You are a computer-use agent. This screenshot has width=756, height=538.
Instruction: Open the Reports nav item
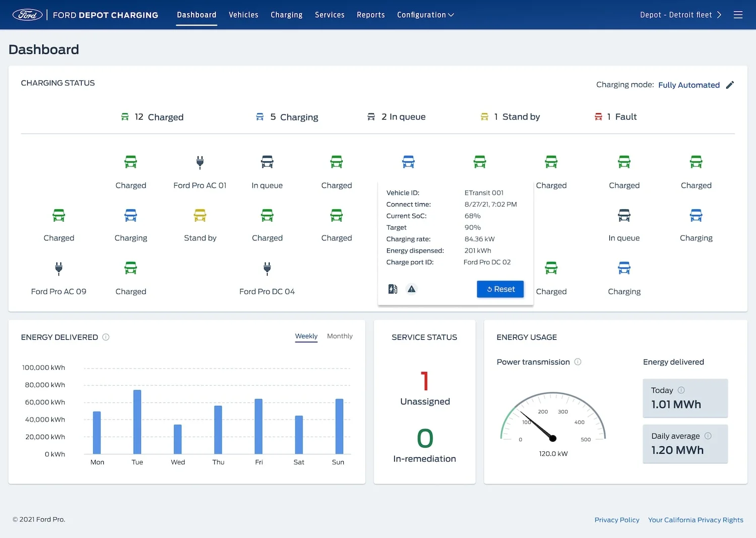click(x=370, y=15)
